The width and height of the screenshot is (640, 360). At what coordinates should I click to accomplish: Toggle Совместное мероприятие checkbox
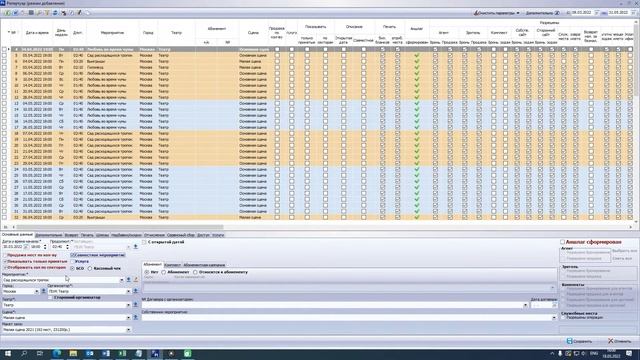[73, 255]
